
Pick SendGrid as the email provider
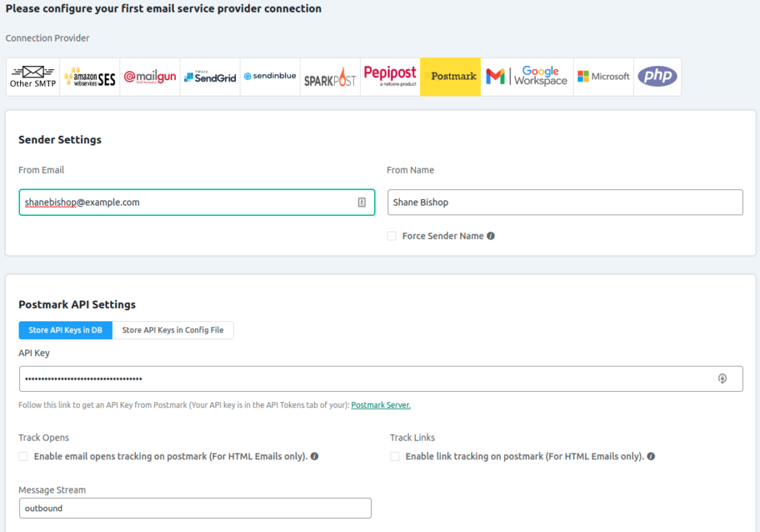(x=210, y=77)
